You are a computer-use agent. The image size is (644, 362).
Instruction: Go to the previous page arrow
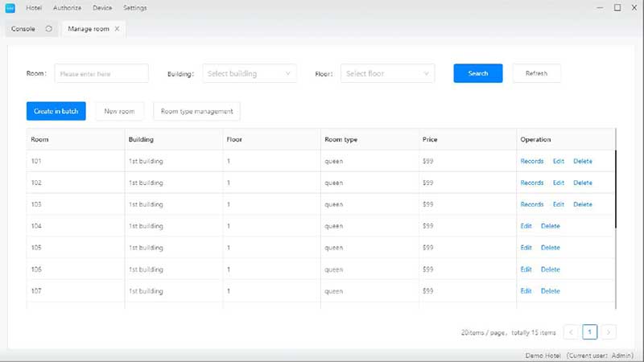tap(571, 331)
